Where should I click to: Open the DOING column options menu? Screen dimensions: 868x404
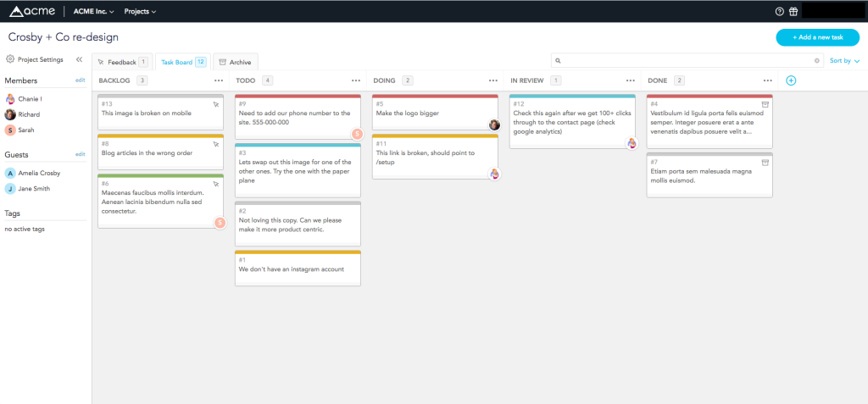click(493, 80)
